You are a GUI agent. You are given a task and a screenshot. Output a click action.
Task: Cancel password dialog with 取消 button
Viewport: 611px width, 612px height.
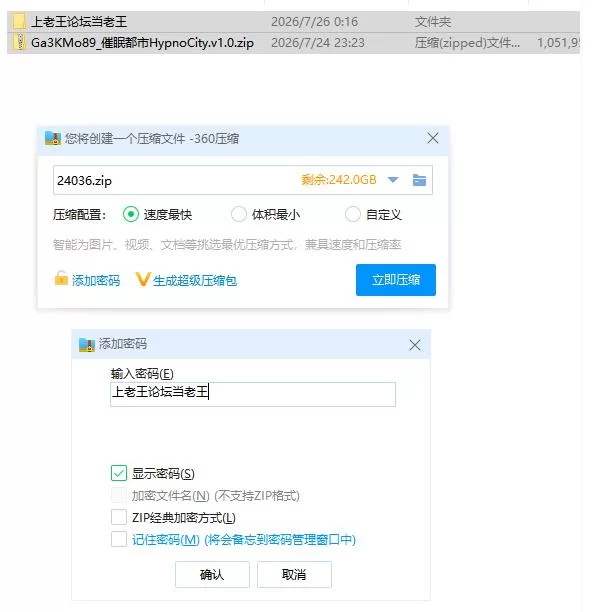pos(294,574)
